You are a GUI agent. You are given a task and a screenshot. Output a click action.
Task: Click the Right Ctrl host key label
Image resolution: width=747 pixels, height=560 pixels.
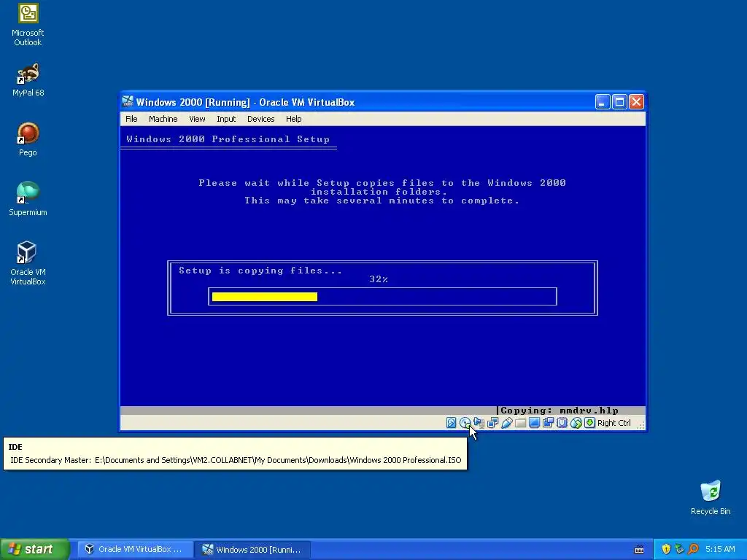pos(614,423)
